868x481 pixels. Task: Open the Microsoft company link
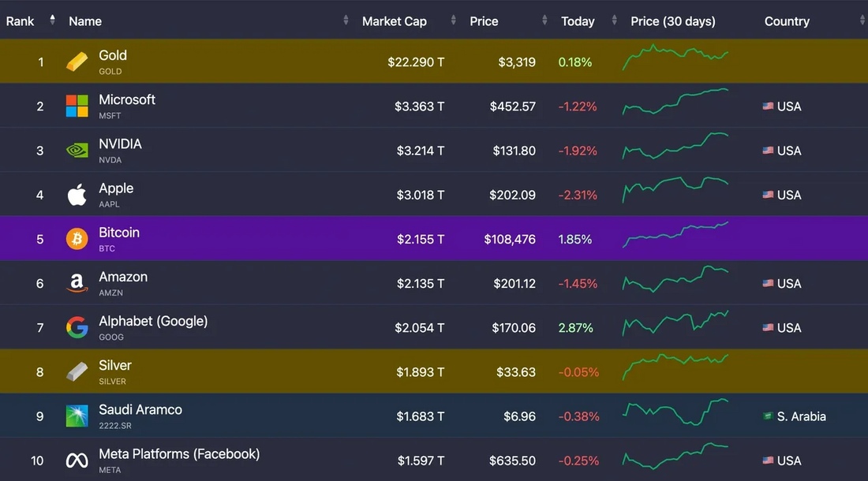127,99
